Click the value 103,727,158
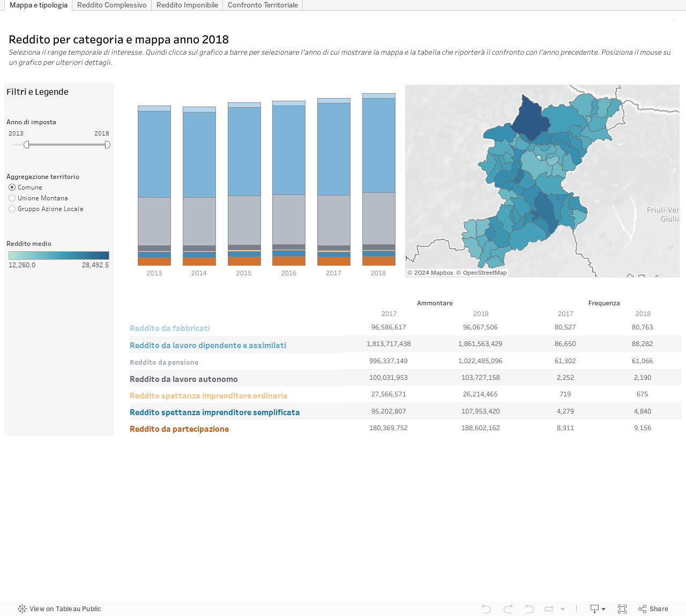 click(x=481, y=378)
